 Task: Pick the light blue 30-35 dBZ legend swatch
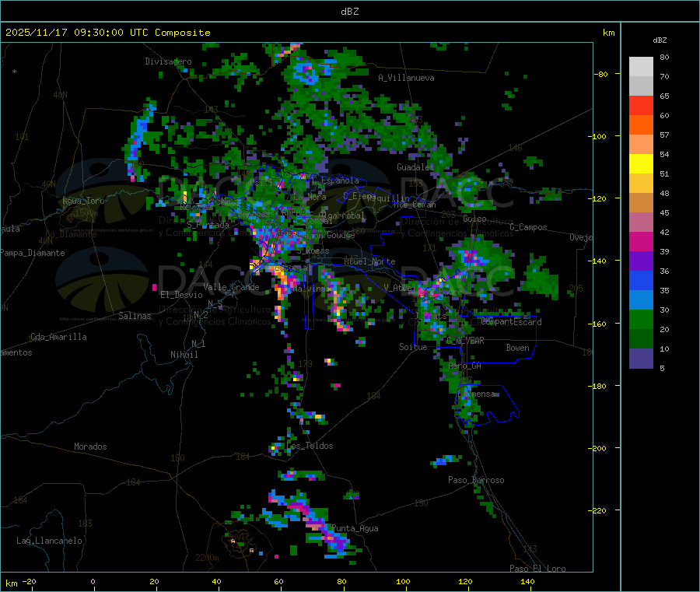coord(641,300)
